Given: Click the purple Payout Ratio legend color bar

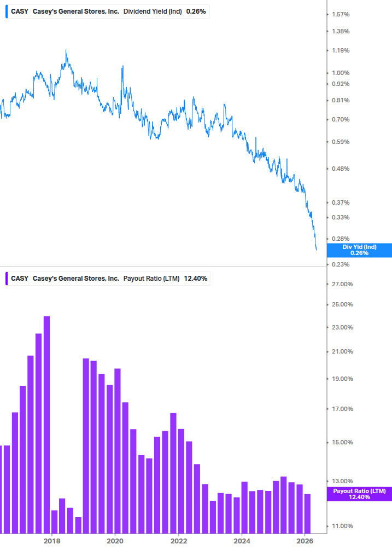Looking at the screenshot, I should pyautogui.click(x=7, y=279).
